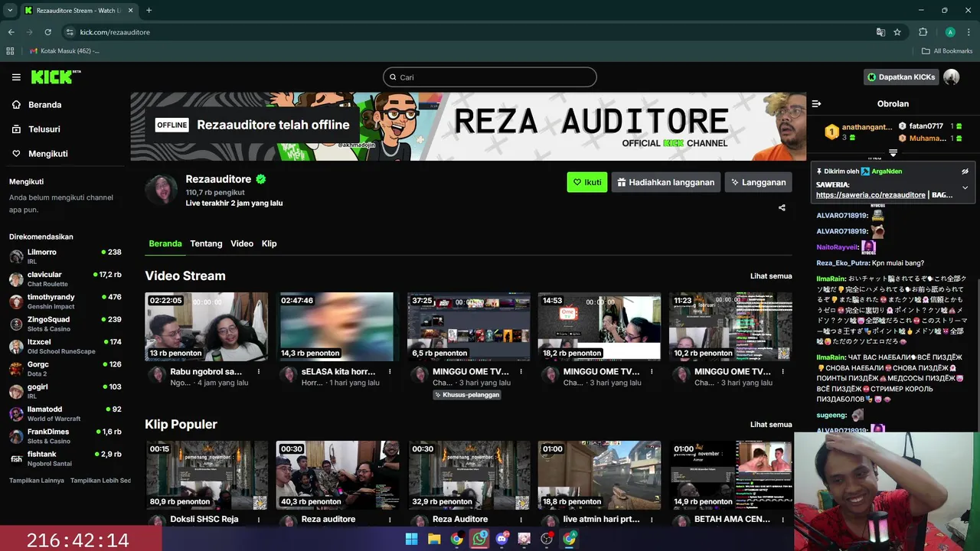Open Discord from the taskbar
The height and width of the screenshot is (551, 980).
(x=501, y=539)
